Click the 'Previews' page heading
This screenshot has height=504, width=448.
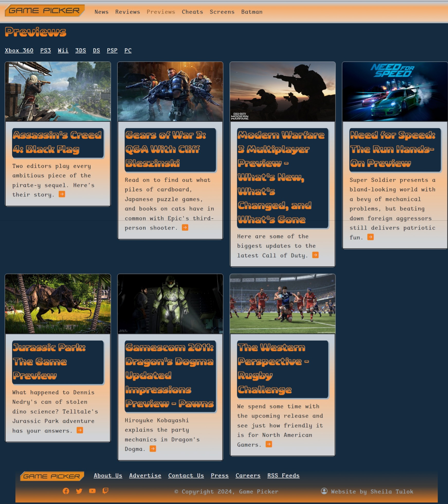click(x=35, y=32)
